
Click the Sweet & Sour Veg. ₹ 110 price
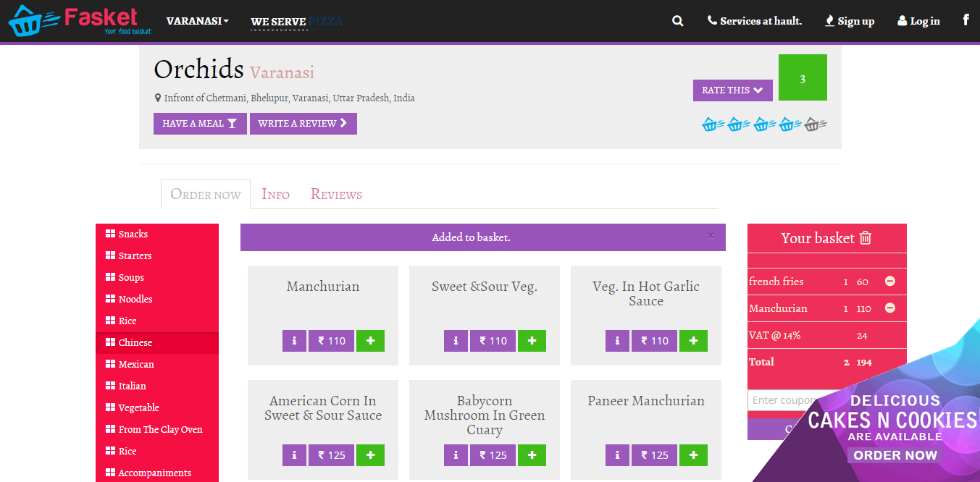pos(493,341)
